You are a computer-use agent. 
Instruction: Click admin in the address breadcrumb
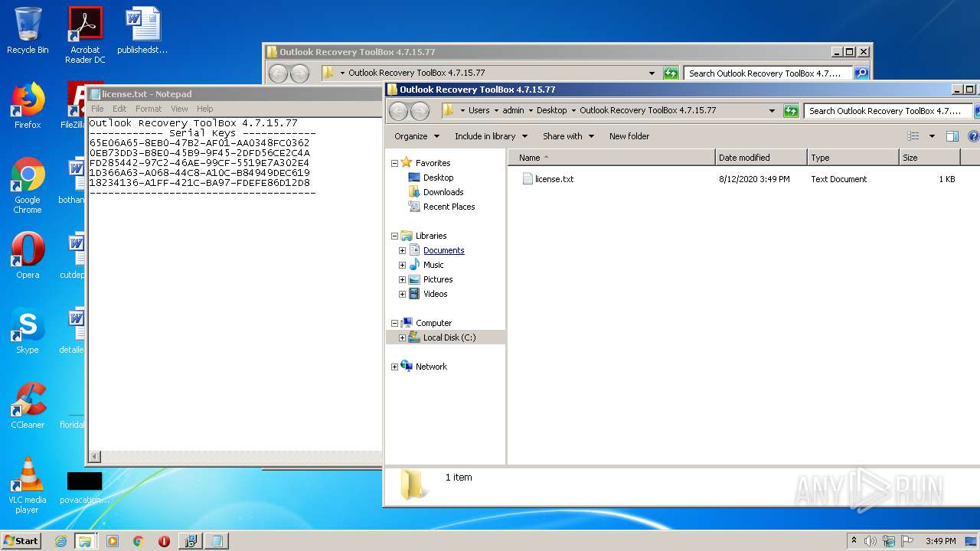pyautogui.click(x=513, y=110)
